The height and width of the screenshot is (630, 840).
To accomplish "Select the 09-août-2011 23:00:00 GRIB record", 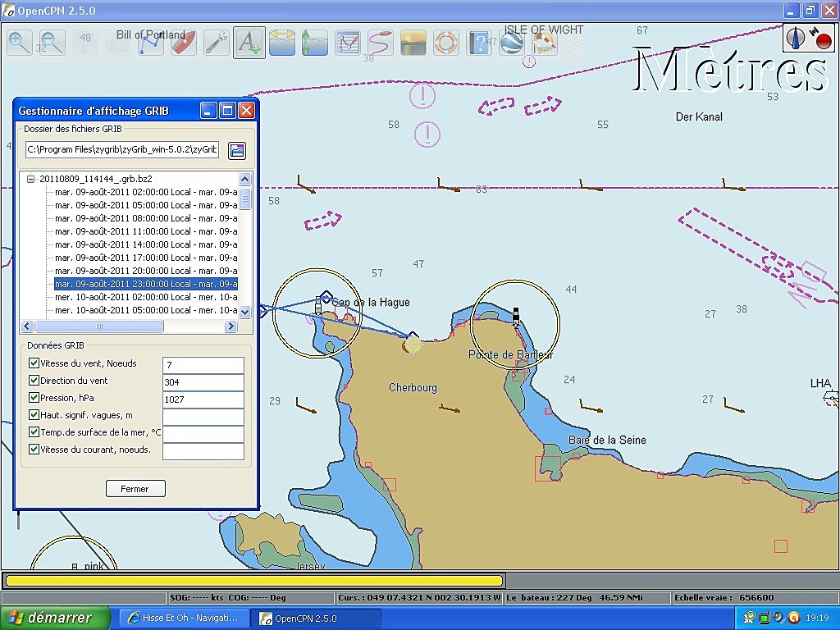I will (x=146, y=284).
